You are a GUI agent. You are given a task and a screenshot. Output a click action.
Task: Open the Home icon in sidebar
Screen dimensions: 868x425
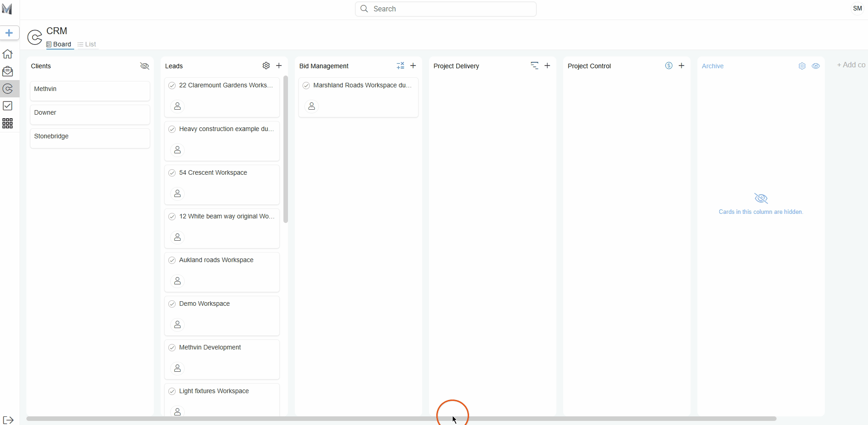click(x=8, y=54)
